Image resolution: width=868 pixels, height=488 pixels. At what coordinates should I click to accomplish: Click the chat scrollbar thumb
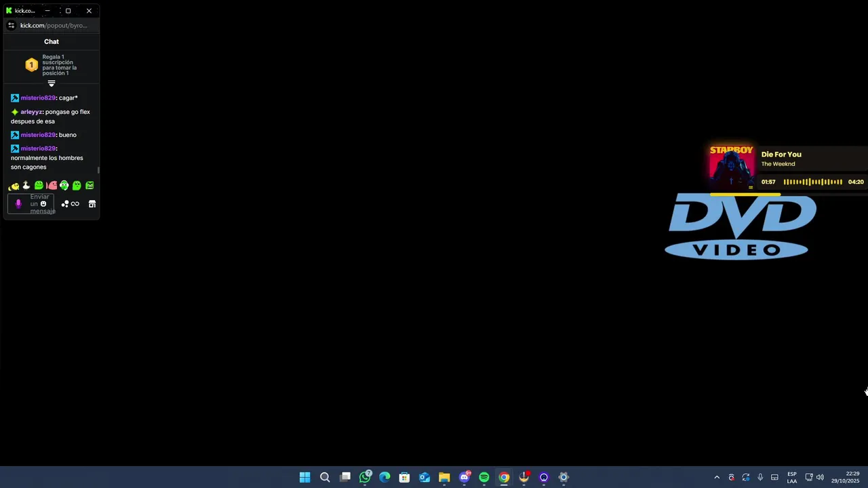tap(98, 170)
